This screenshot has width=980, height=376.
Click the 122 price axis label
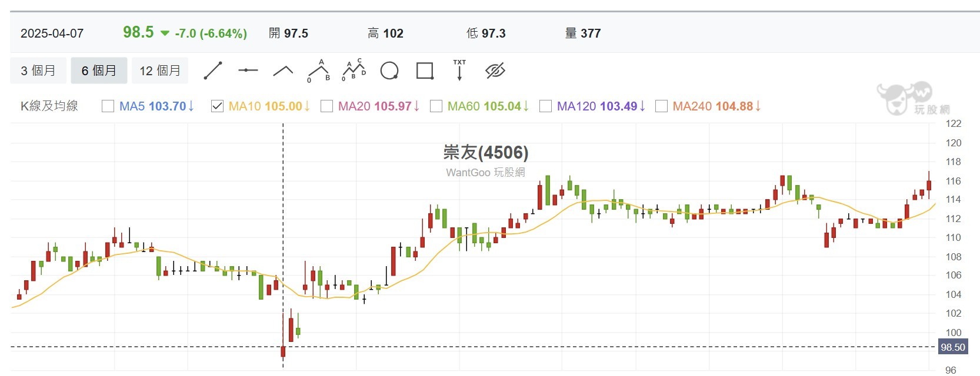tap(953, 123)
